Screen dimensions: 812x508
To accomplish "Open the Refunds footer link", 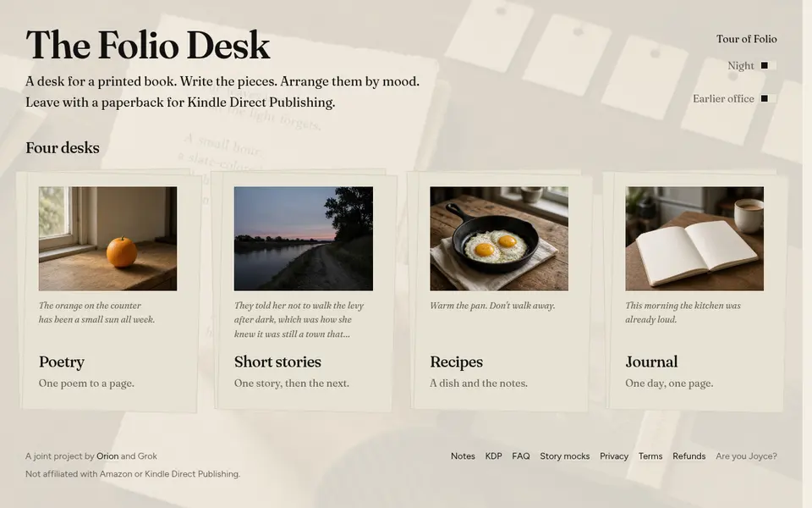I will click(x=689, y=456).
